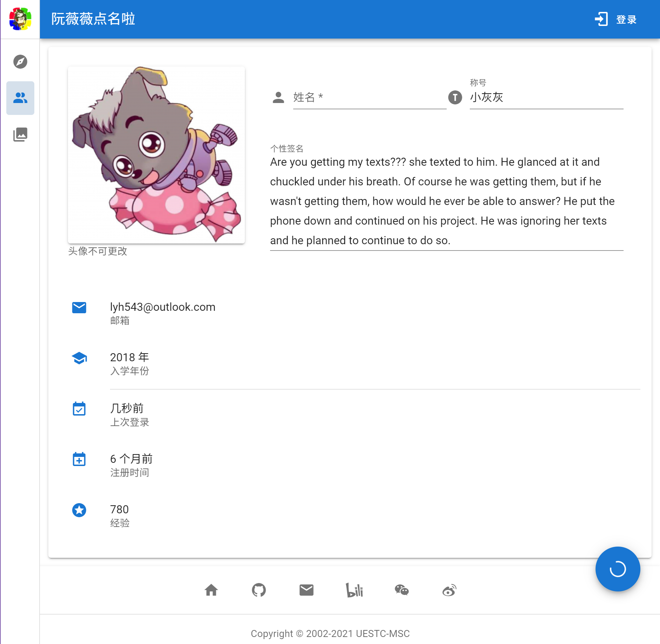Click the person icon beside 姓名 field
This screenshot has width=660, height=644.
[279, 97]
